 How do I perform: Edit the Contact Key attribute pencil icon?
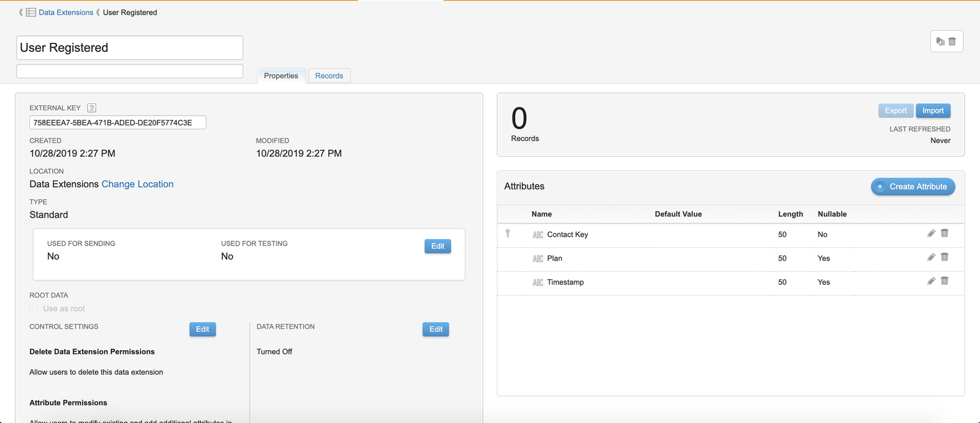(x=931, y=233)
